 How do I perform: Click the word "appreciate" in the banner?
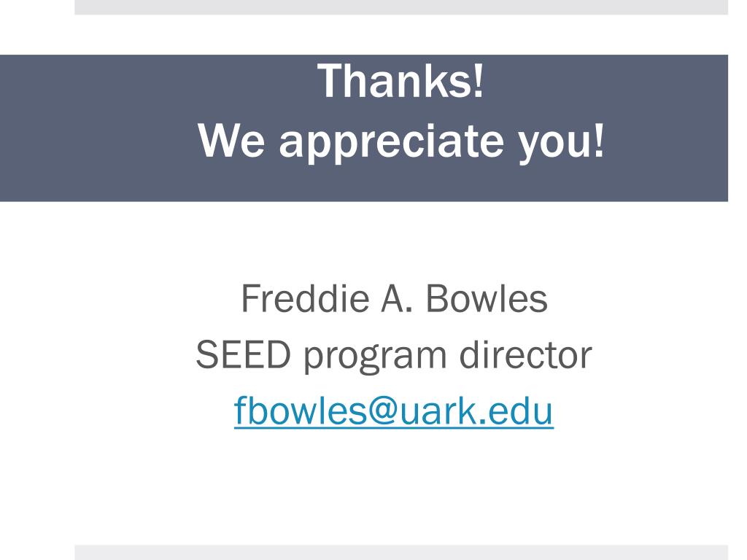point(391,143)
